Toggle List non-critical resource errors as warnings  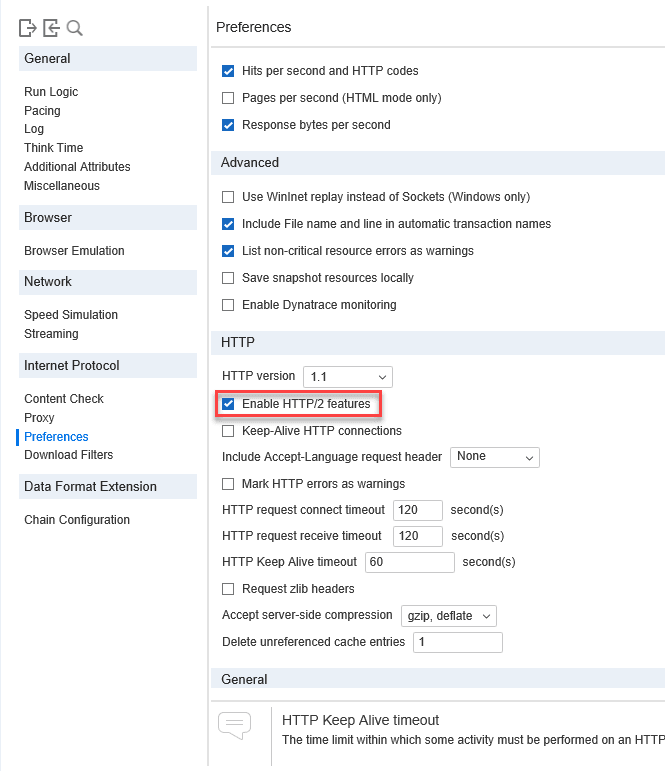pos(228,251)
